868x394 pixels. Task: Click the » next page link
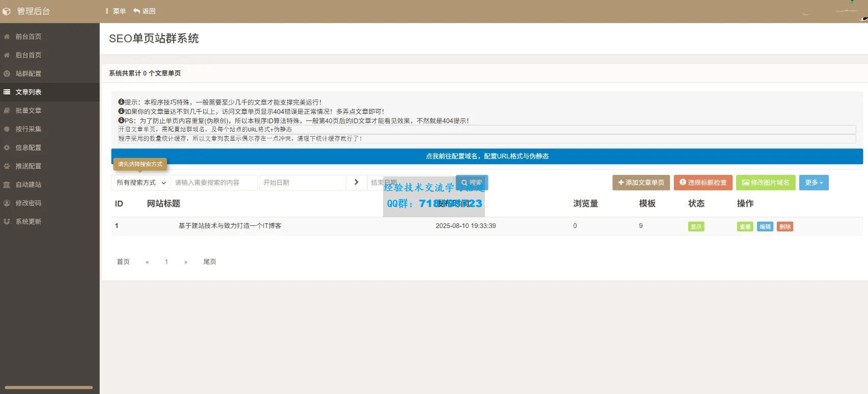186,262
